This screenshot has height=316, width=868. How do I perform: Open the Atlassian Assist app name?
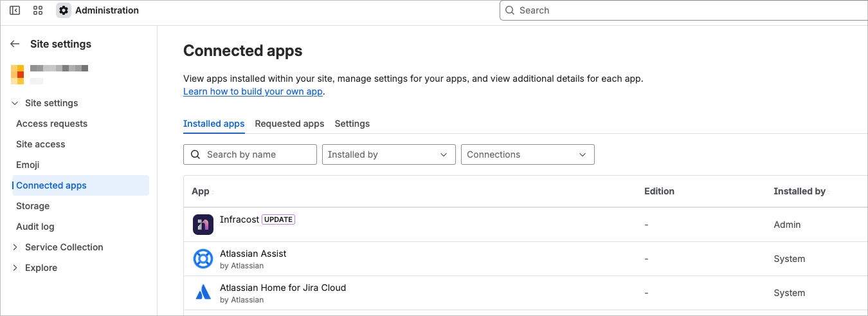click(x=253, y=254)
